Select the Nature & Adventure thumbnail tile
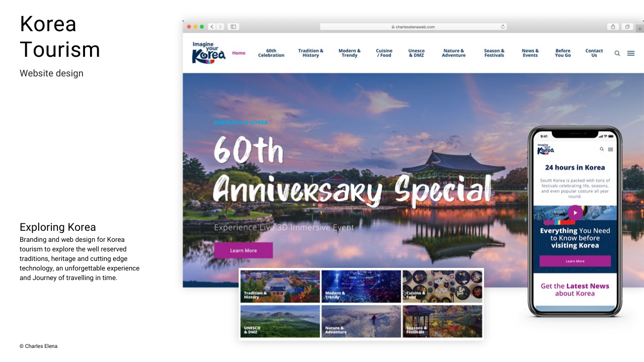This screenshot has height=362, width=644. coord(361,321)
